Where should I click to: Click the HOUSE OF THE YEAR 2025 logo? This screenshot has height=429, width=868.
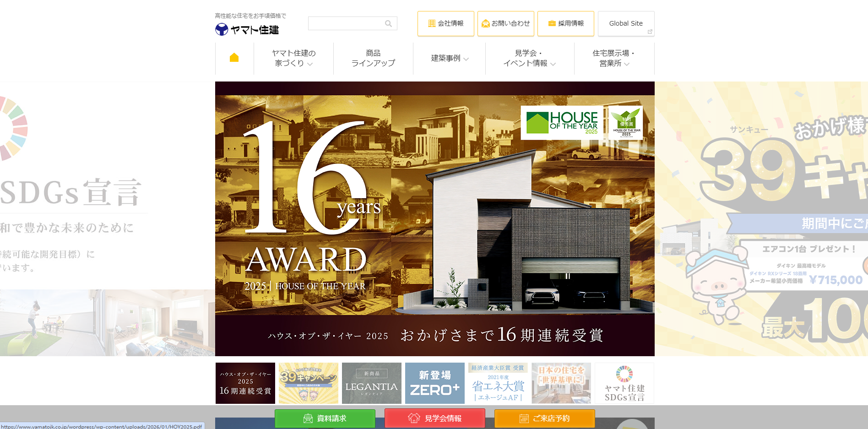coord(562,123)
